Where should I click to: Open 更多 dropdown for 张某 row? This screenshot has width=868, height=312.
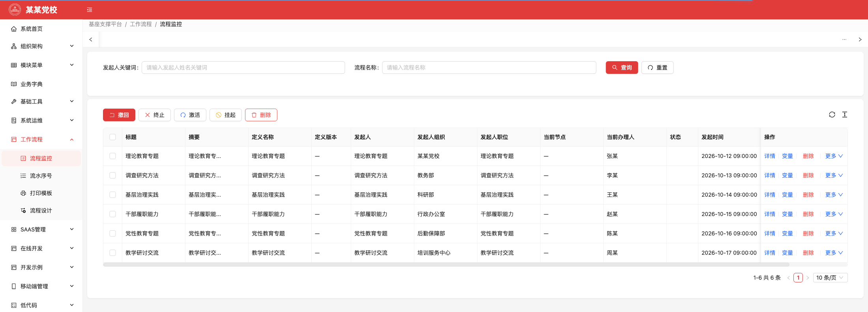(834, 156)
